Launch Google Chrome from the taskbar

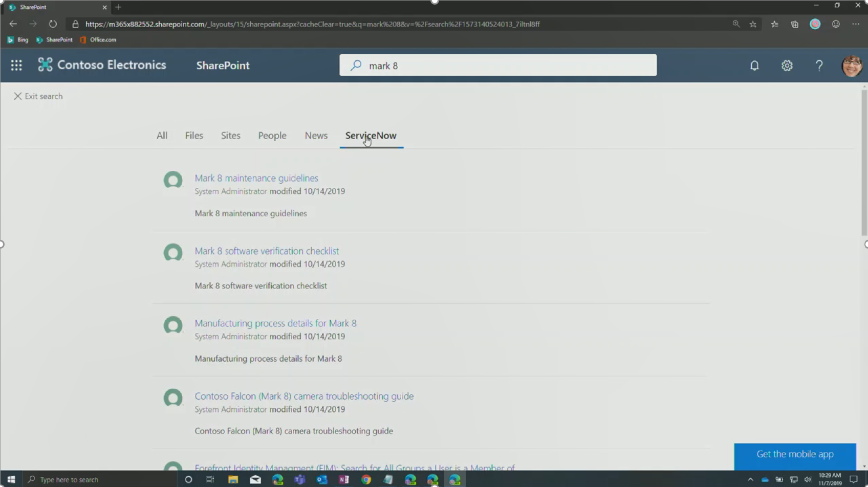(x=366, y=479)
